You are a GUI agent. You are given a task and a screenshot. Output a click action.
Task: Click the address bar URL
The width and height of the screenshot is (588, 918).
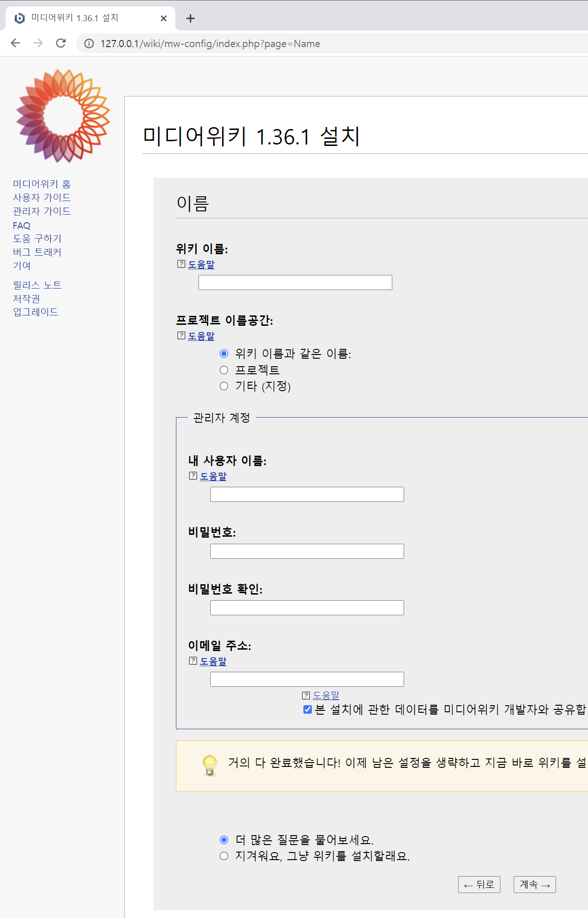(x=210, y=44)
